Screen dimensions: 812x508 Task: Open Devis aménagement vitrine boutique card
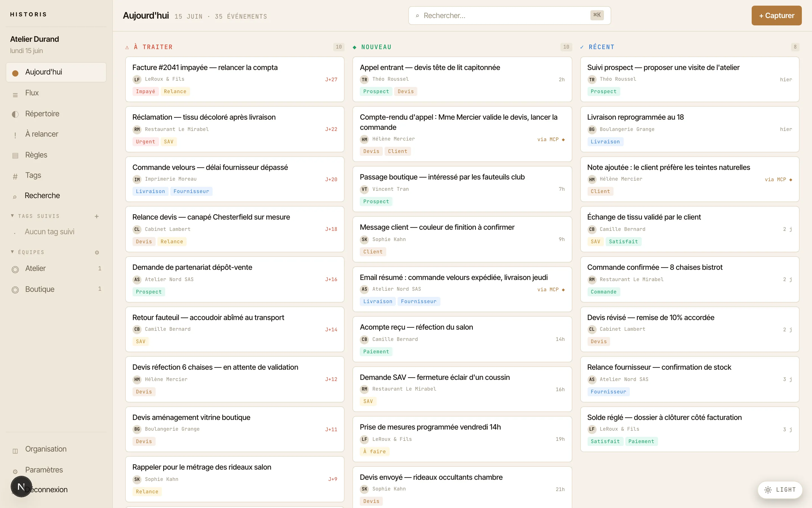235,429
